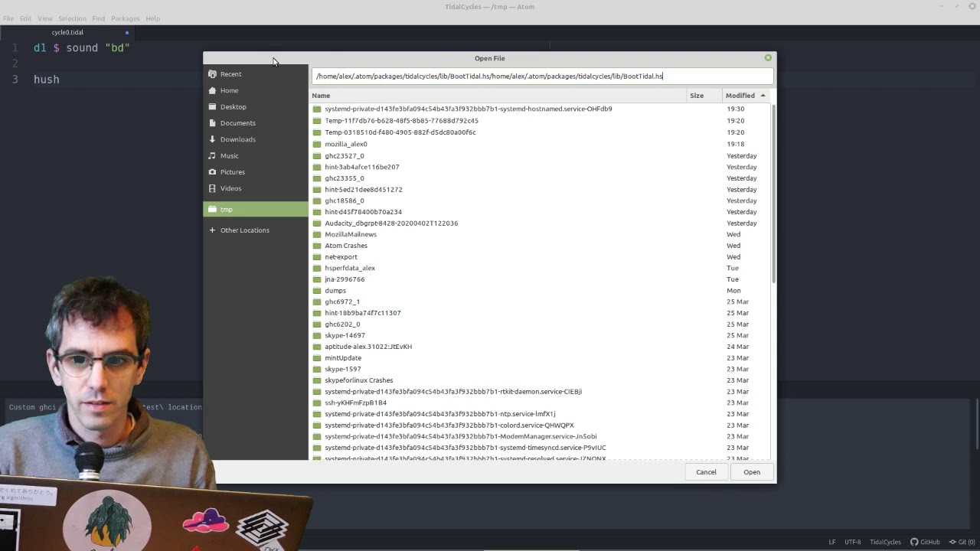Image resolution: width=980 pixels, height=551 pixels.
Task: Select the hint-5ed21dee8d451272 folder
Action: coord(540,189)
